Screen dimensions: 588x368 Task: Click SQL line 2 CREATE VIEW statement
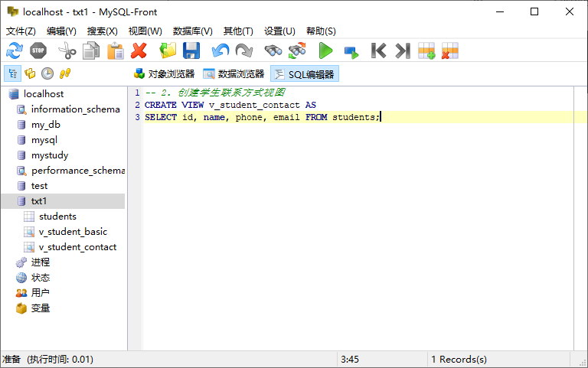click(x=230, y=105)
